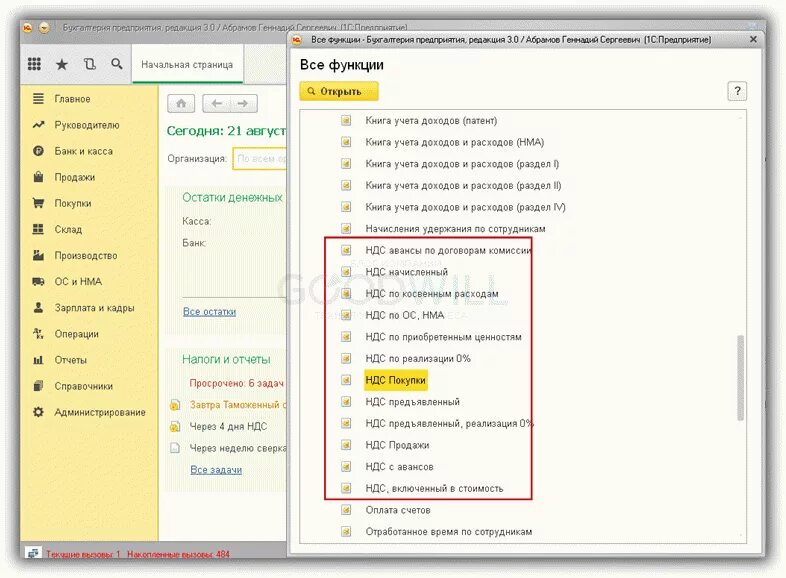Open Зарплата и кадры section
The width and height of the screenshot is (786, 578).
pos(94,308)
